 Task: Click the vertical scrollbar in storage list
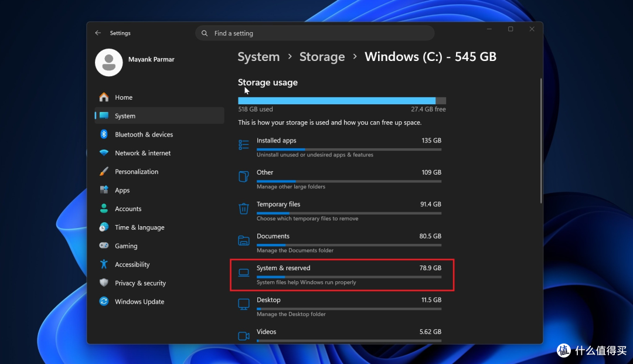pyautogui.click(x=540, y=141)
